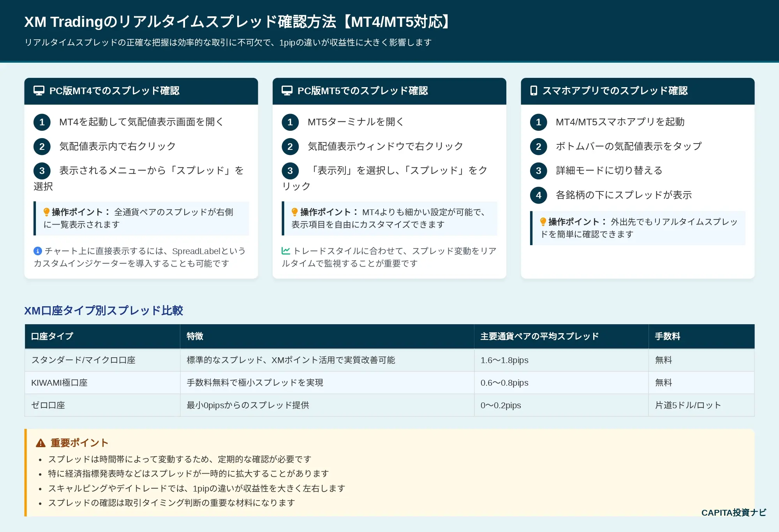Click the 0〜0.2pips spread value
The image size is (779, 532).
501,405
